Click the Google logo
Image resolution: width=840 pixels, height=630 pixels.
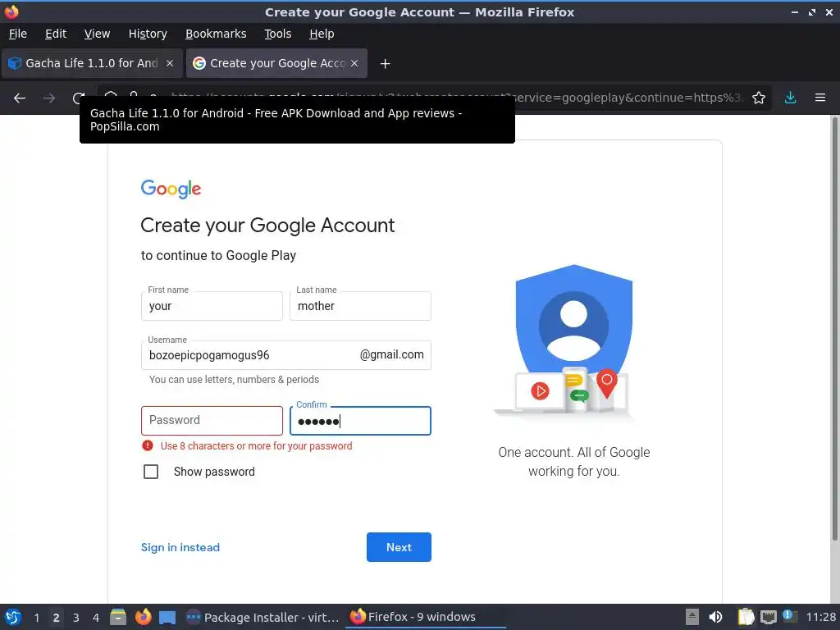[171, 189]
